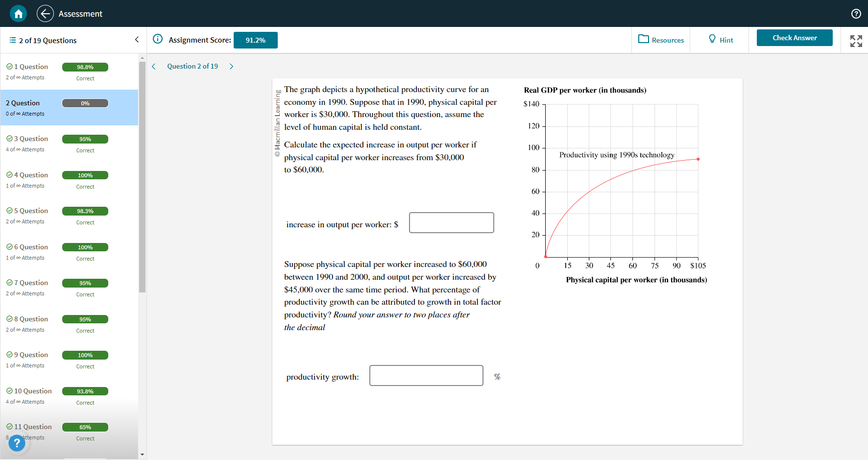Click the question list menu icon

tap(13, 40)
